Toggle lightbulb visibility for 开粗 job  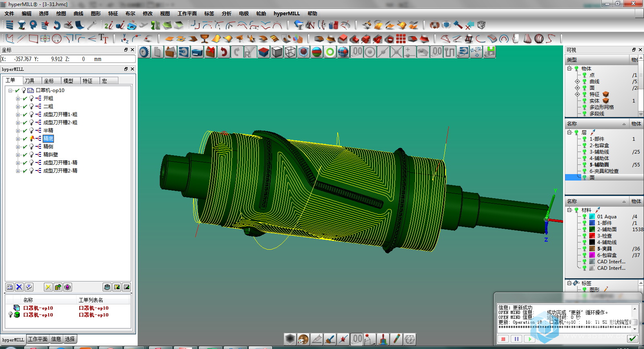[31, 99]
